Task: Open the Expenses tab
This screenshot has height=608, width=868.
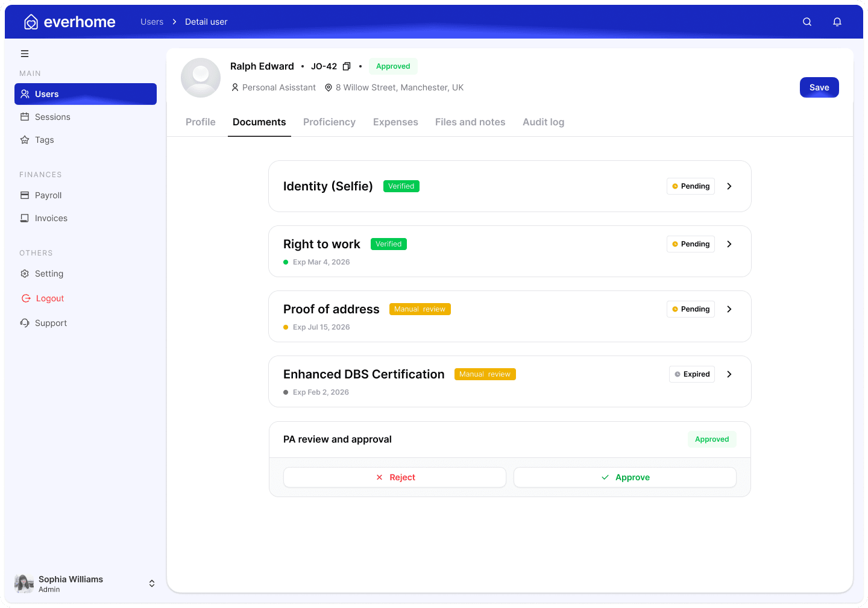Action: click(395, 122)
